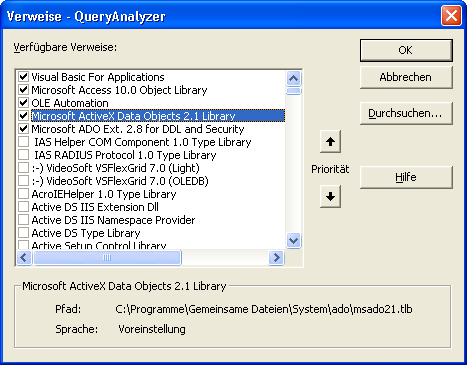The height and width of the screenshot is (365, 467).
Task: Open the Durchsuchen... browse dialog
Action: (406, 113)
